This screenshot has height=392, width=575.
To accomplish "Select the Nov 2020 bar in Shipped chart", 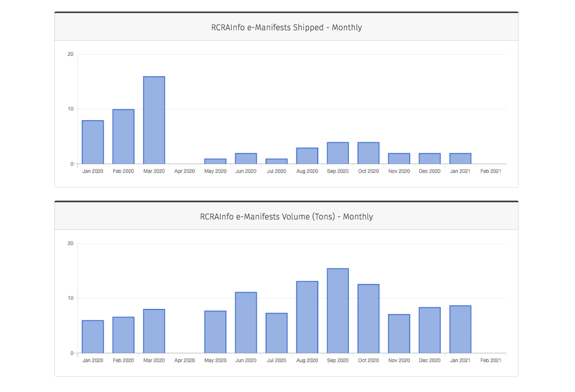I will (x=399, y=158).
